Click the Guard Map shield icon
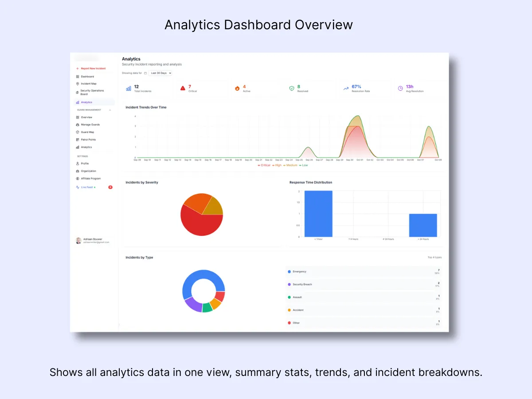The height and width of the screenshot is (399, 532). 78,131
